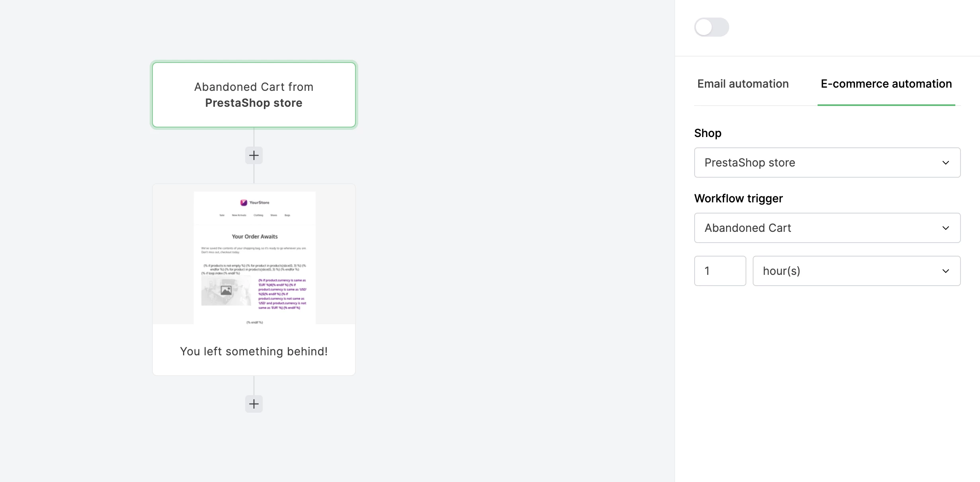980x482 pixels.
Task: Switch to the Email automation tab
Action: (x=743, y=84)
